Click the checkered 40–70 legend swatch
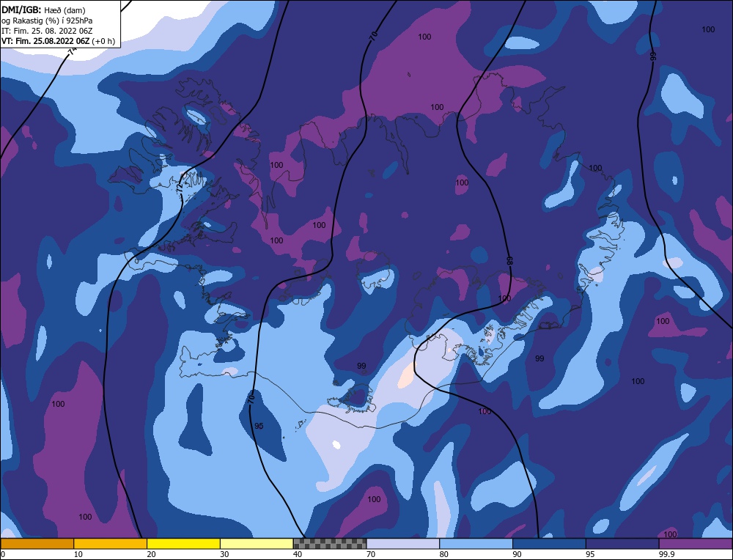 pos(330,544)
